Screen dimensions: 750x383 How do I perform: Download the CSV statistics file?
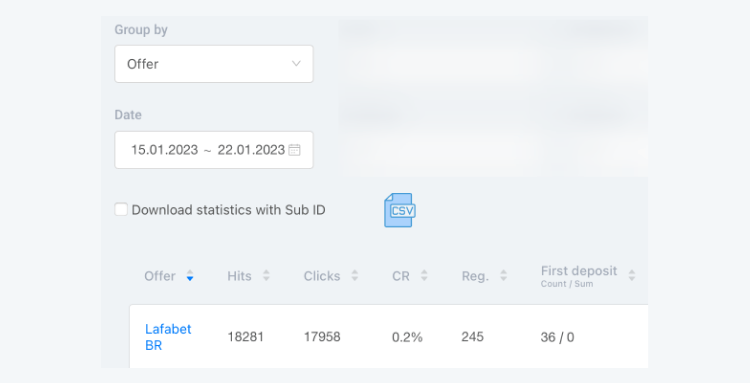click(x=399, y=210)
